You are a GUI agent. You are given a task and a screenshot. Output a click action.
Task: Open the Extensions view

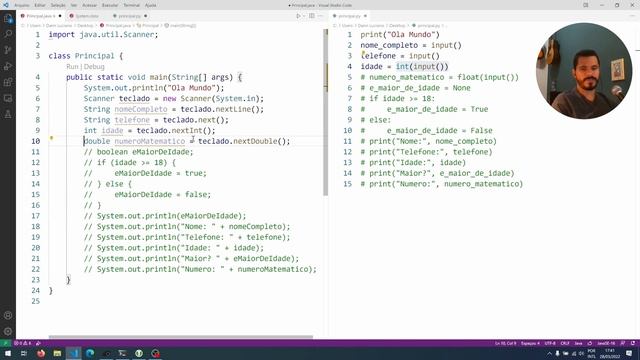pyautogui.click(x=8, y=82)
